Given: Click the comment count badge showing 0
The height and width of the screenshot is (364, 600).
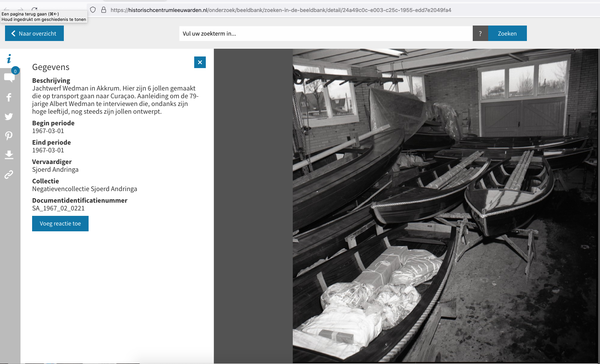Looking at the screenshot, I should tap(15, 71).
